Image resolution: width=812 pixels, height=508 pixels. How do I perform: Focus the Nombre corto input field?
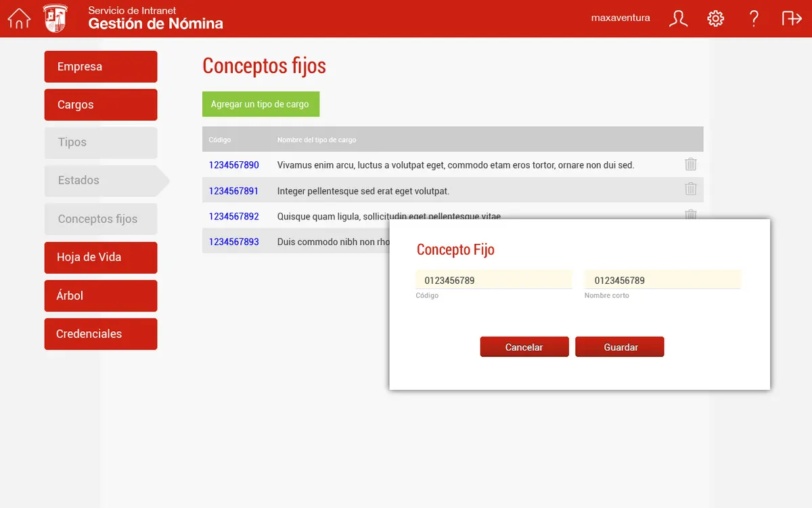[x=662, y=280]
